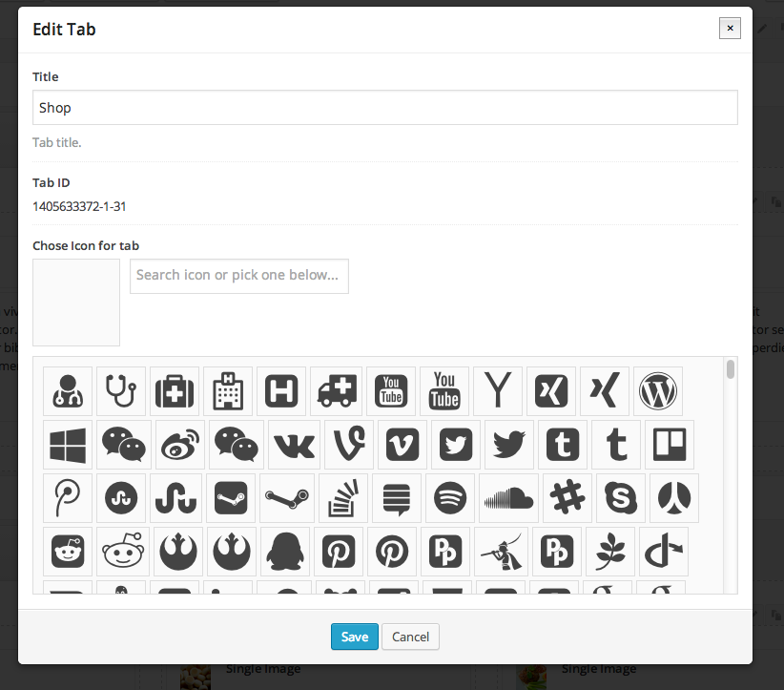
Task: Pick the VK icon
Action: pos(294,444)
